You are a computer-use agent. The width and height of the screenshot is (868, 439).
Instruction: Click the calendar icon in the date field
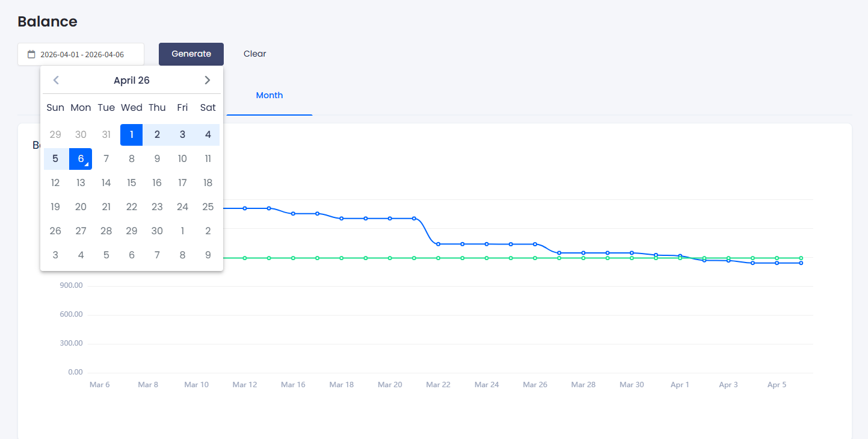[31, 54]
